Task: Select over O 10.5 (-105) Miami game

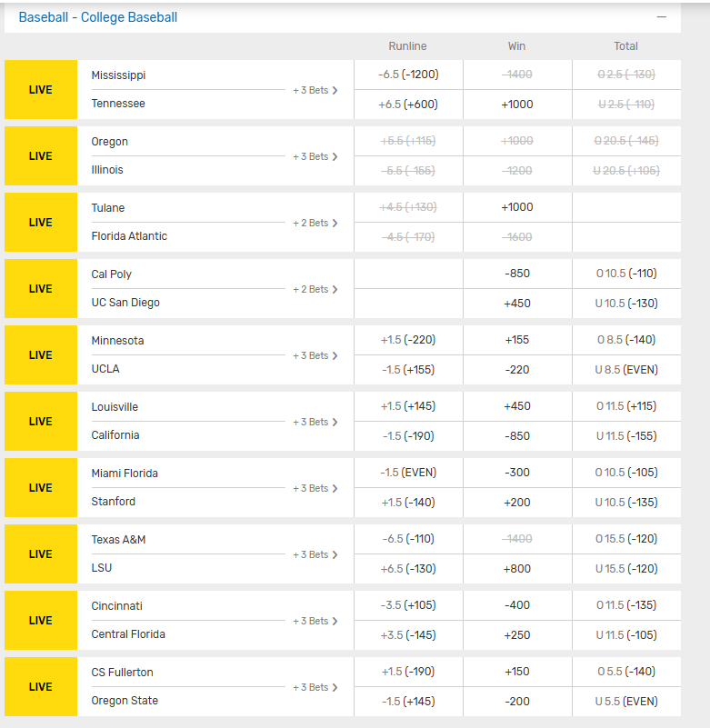Action: coord(626,473)
